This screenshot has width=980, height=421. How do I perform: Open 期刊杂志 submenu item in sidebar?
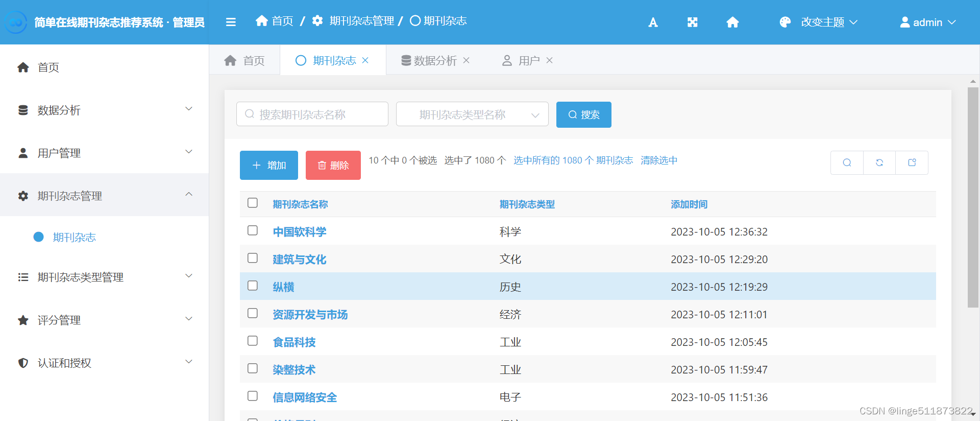75,237
